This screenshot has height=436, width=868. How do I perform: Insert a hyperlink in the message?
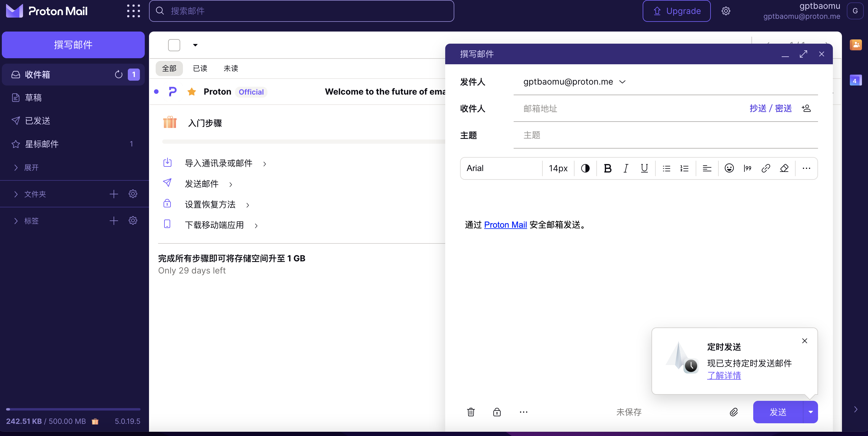click(x=766, y=168)
